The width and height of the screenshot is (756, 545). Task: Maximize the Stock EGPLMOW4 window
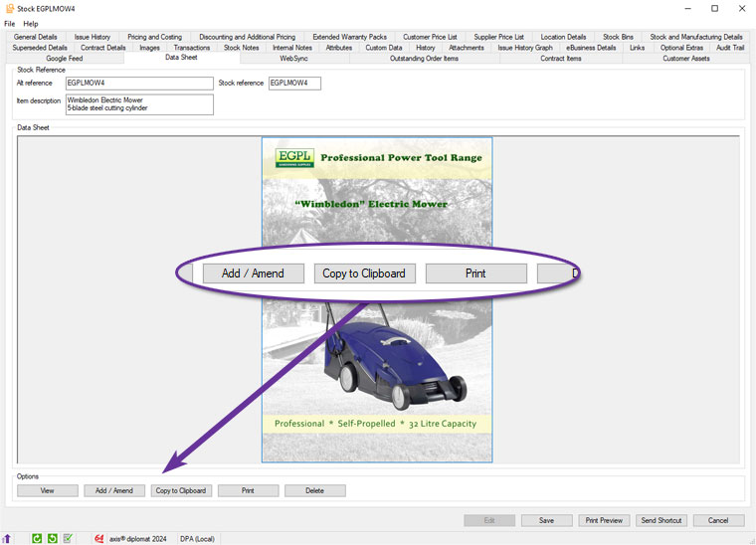click(x=715, y=9)
